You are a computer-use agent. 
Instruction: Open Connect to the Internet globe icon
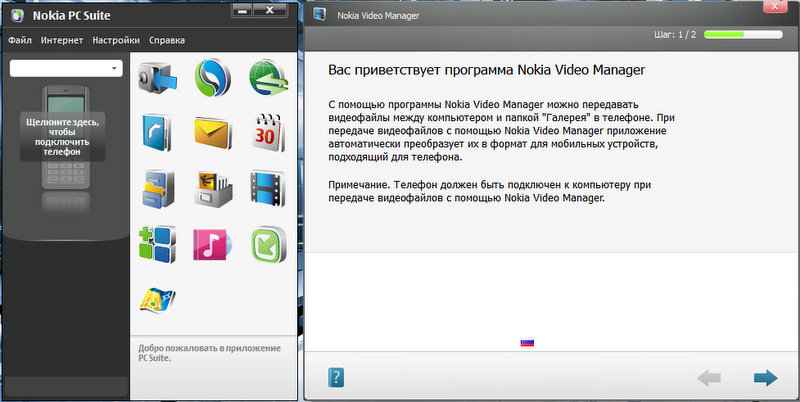[x=268, y=78]
